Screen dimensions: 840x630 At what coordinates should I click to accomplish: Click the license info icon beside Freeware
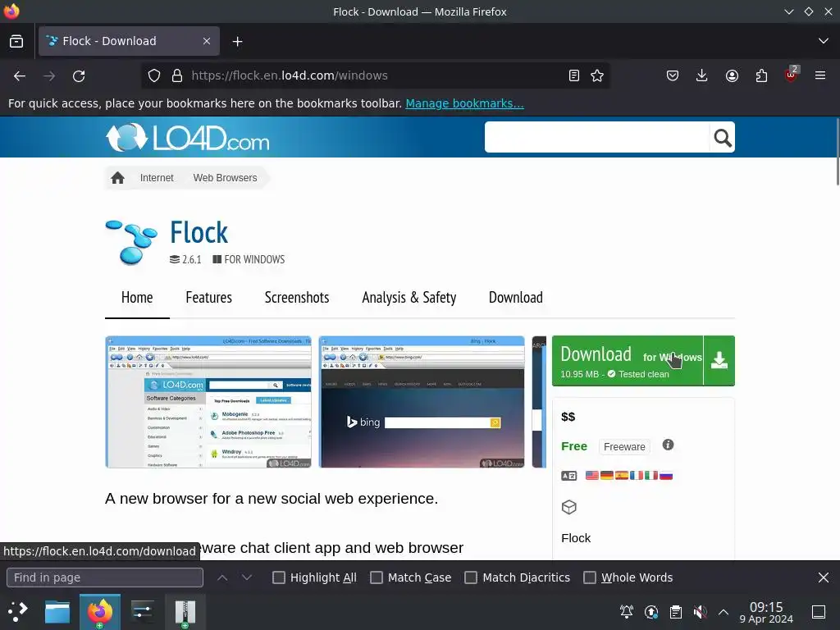[668, 445]
